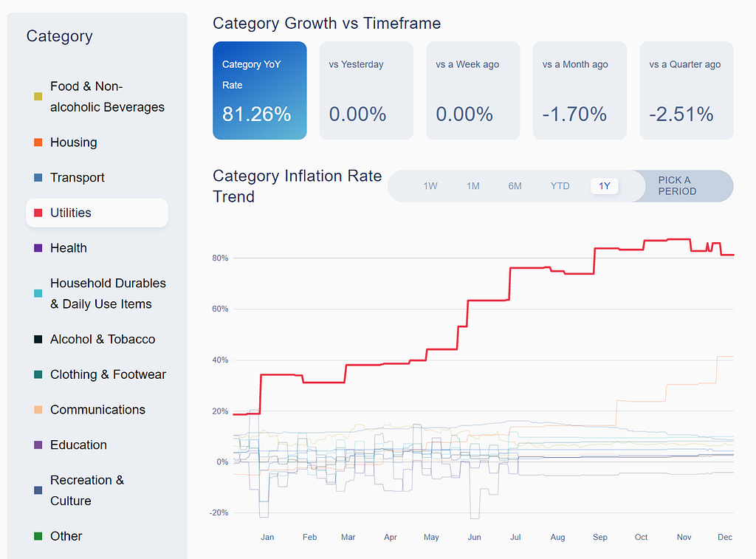Click the cyan Household Durables swatch
The image size is (756, 559).
click(x=38, y=293)
